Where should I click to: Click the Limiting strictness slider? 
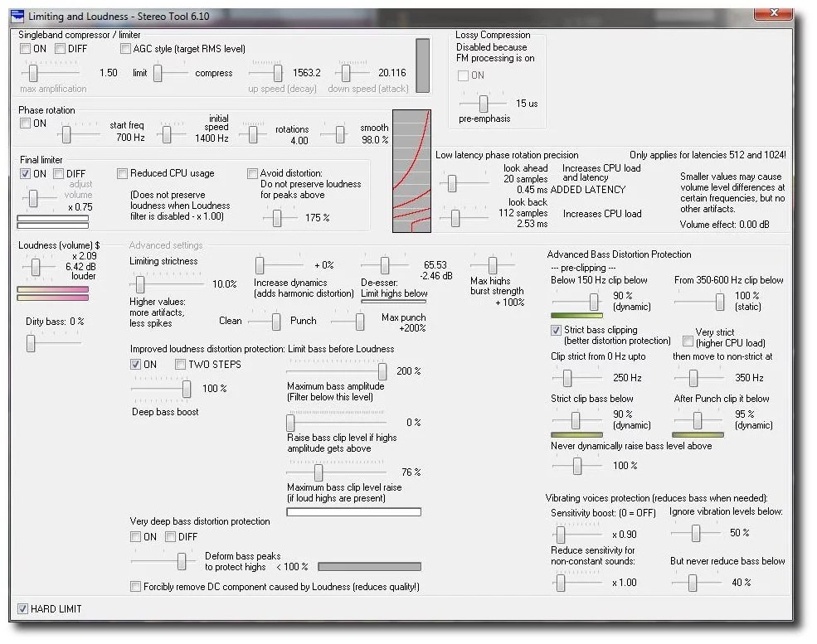134,283
